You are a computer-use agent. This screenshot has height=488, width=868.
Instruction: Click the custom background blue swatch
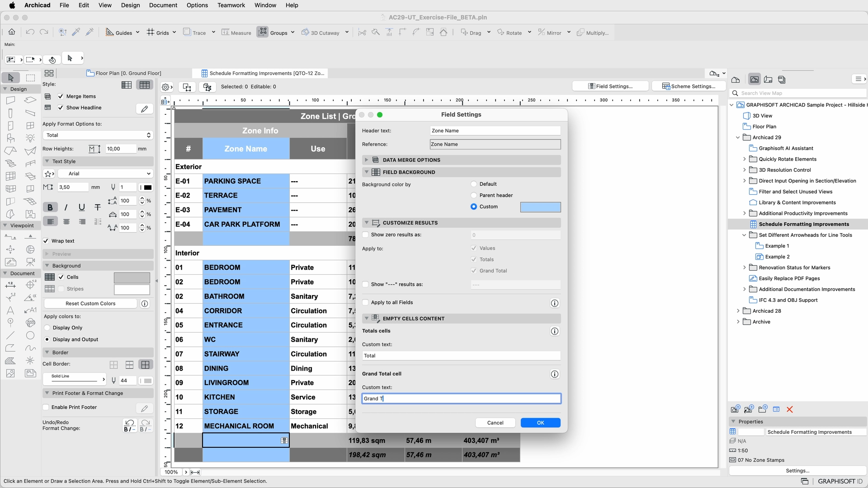coord(540,207)
